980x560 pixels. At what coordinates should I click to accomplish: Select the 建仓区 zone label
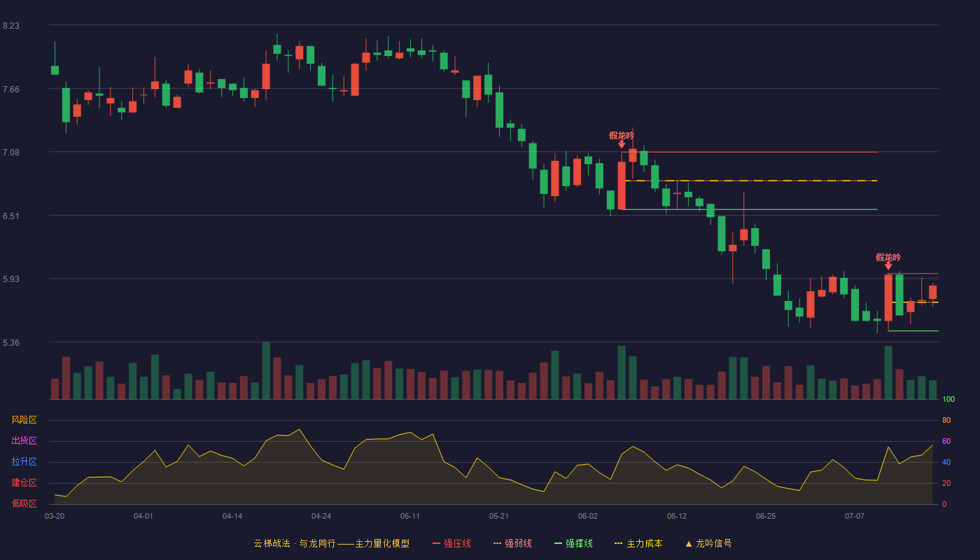point(24,483)
